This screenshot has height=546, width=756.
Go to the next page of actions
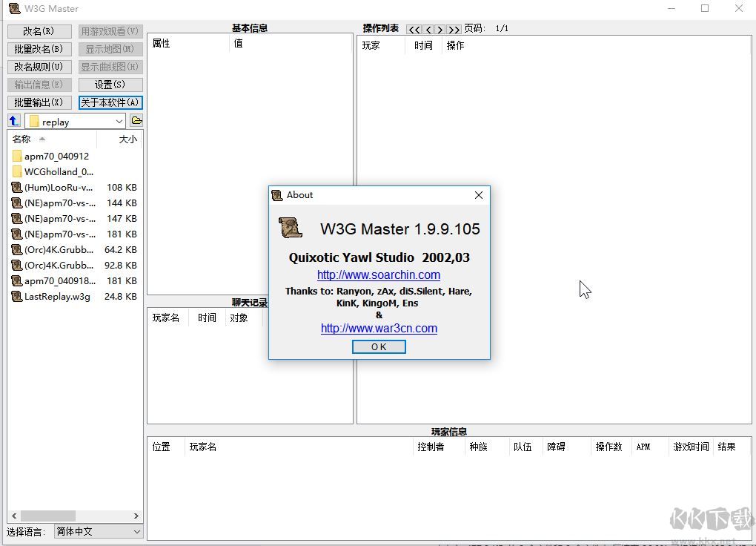pos(440,30)
